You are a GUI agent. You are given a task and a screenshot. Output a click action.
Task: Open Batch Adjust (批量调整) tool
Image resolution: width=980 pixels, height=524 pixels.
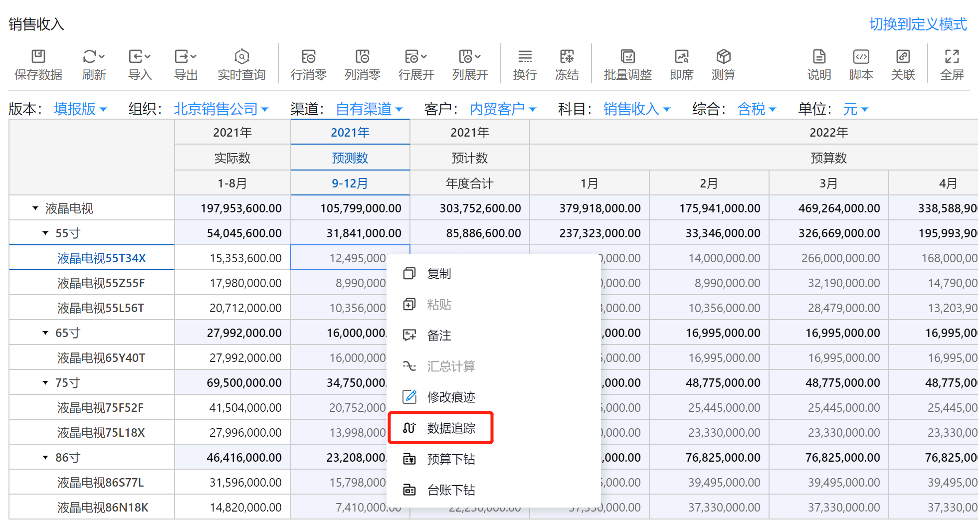627,57
